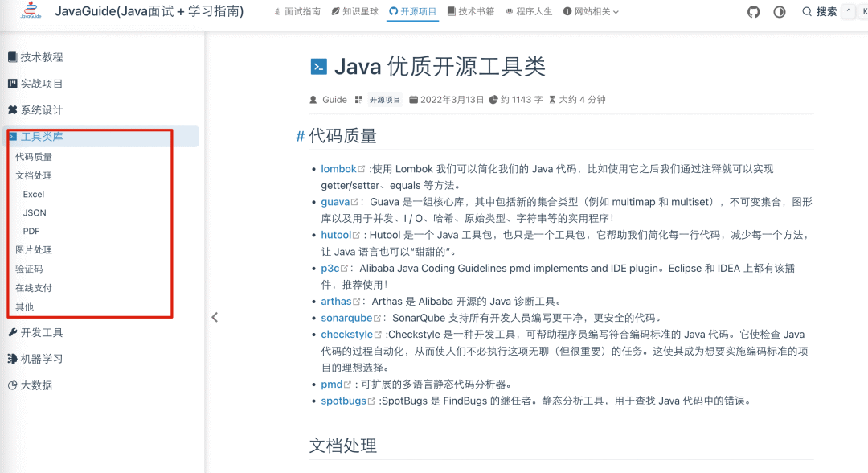Open the arthas link
Viewport: 868px width, 473px height.
(336, 302)
